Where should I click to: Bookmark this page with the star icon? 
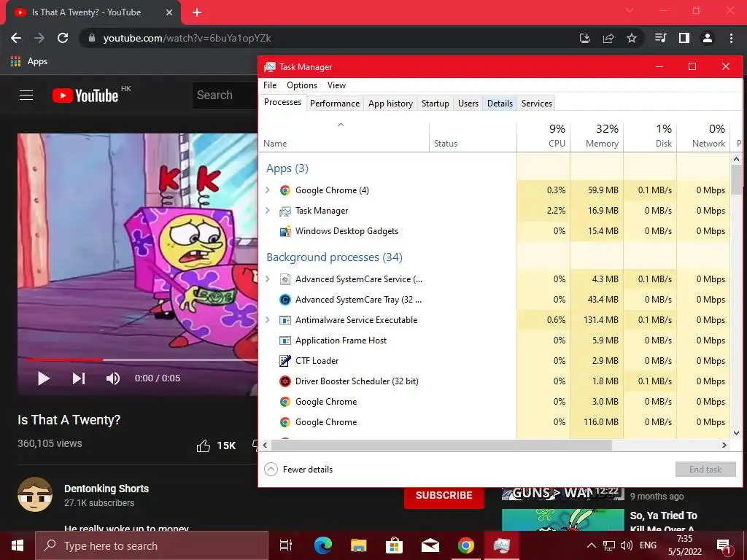click(632, 38)
